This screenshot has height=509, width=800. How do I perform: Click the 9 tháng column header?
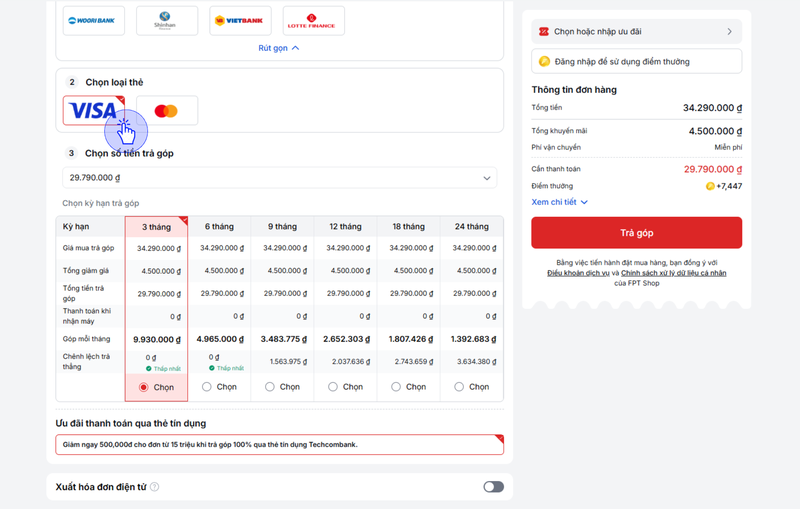282,226
